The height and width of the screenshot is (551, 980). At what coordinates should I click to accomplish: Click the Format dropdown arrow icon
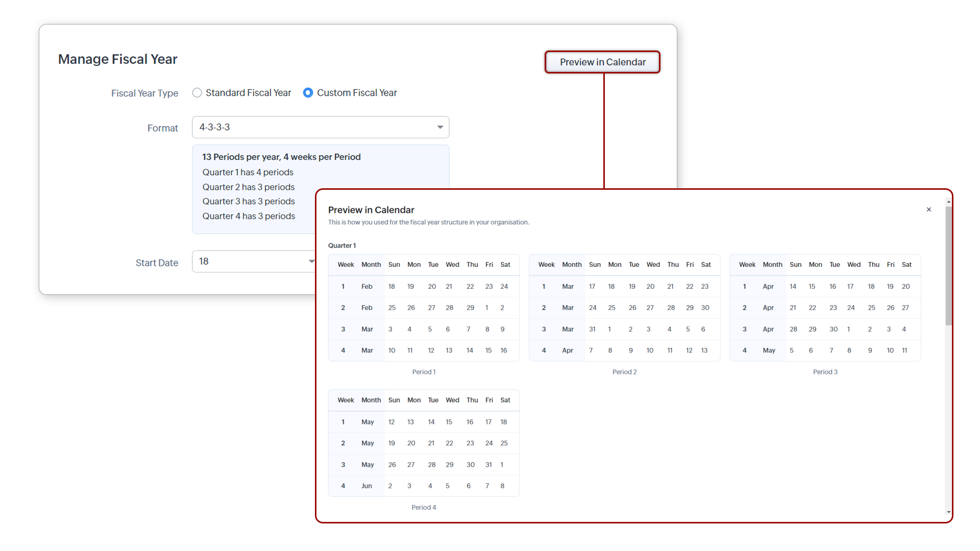(440, 127)
